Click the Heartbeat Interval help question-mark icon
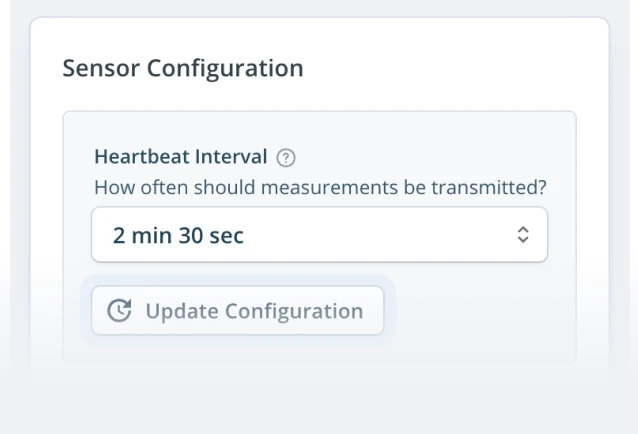The height and width of the screenshot is (434, 638). click(x=286, y=157)
